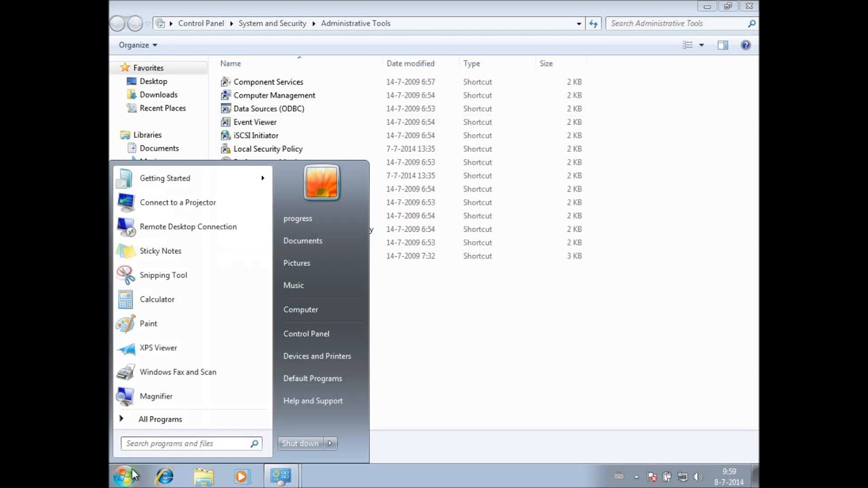Select Downloads in navigation pane
The height and width of the screenshot is (488, 868).
pos(158,95)
